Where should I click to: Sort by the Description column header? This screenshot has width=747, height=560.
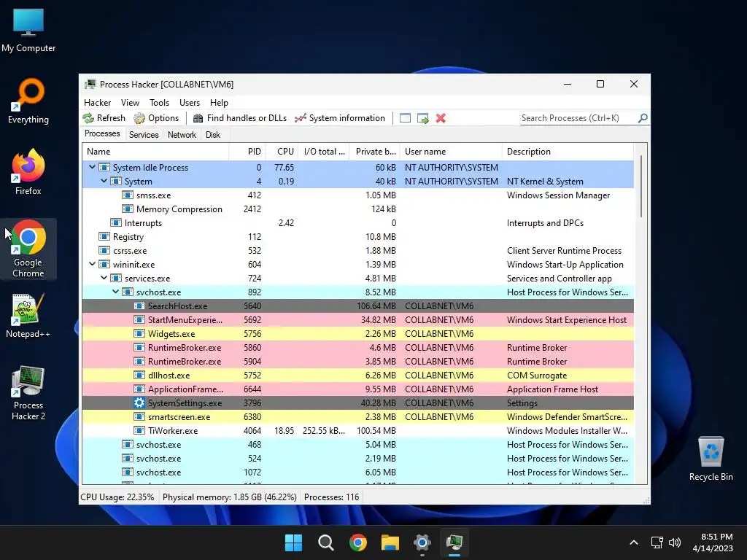click(x=568, y=152)
